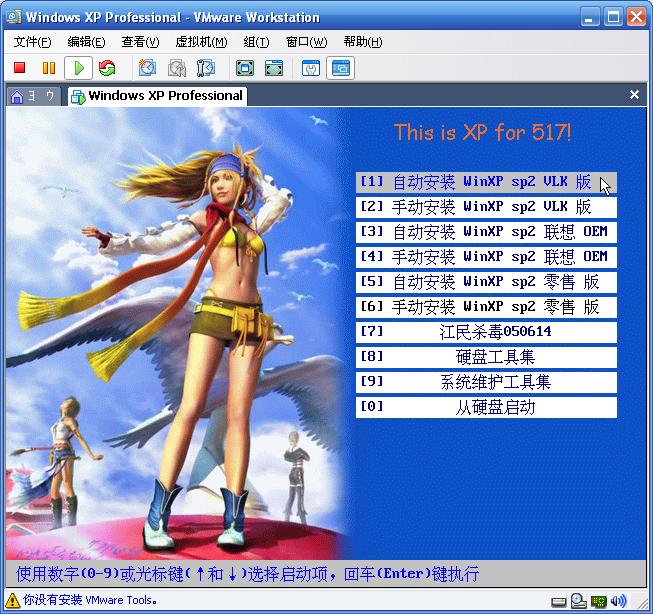The height and width of the screenshot is (614, 653).
Task: Click the network adapter status bar icon
Action: pos(598,602)
